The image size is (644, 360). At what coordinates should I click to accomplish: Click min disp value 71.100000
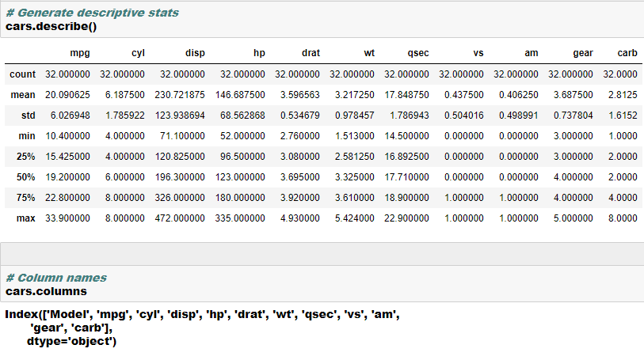click(182, 136)
